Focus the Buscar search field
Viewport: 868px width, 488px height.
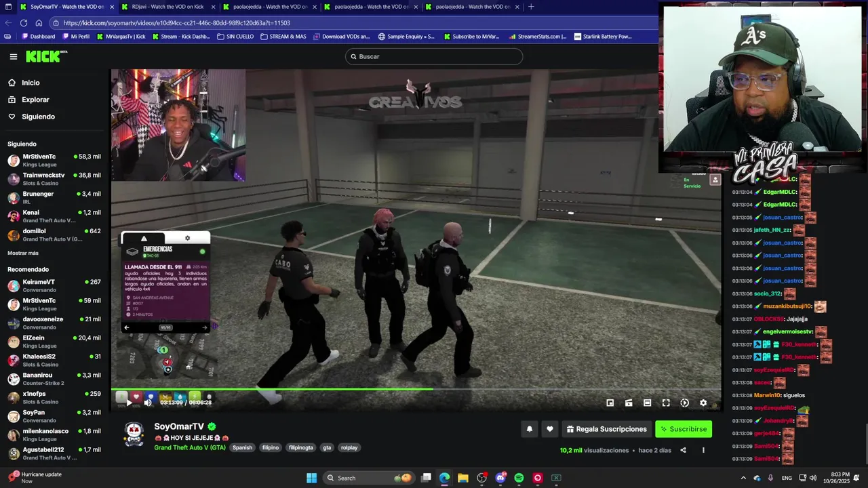[434, 56]
